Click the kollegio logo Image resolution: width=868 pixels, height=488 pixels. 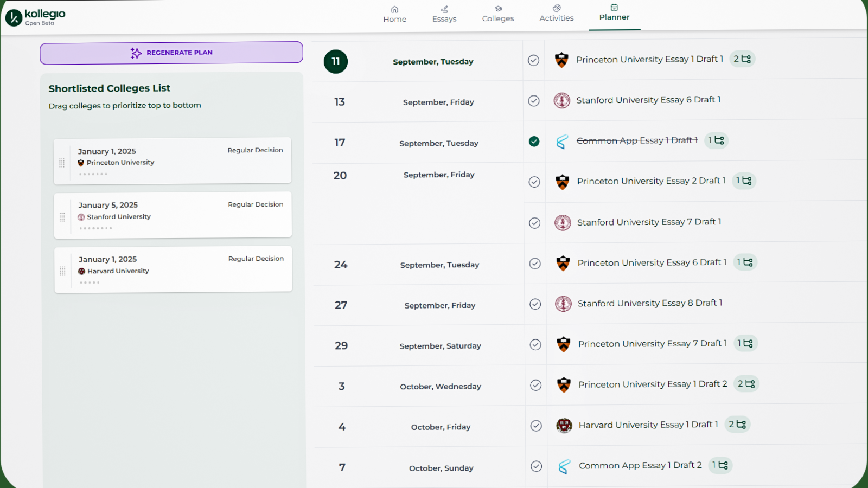(34, 16)
